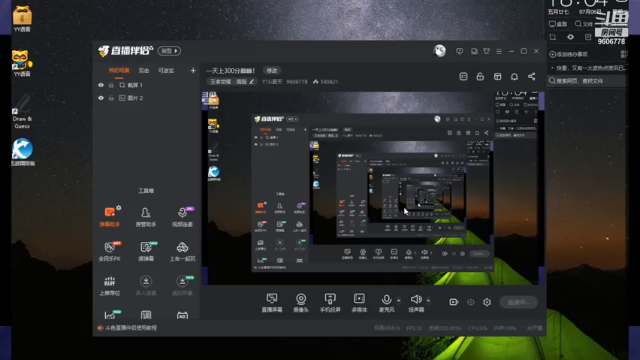Switch to the 可改名 scene tab
This screenshot has width=640, height=360.
[166, 71]
